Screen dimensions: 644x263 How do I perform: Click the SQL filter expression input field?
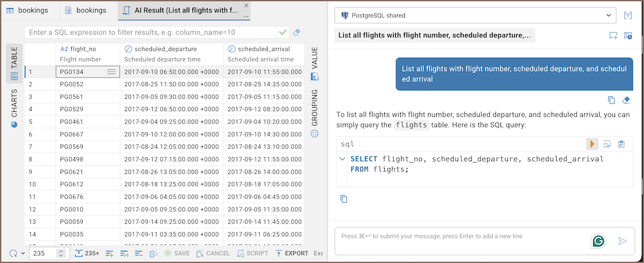pos(150,32)
